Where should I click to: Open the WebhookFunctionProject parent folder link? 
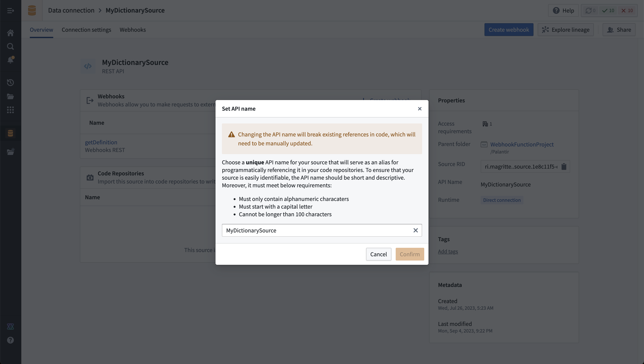[x=522, y=144]
